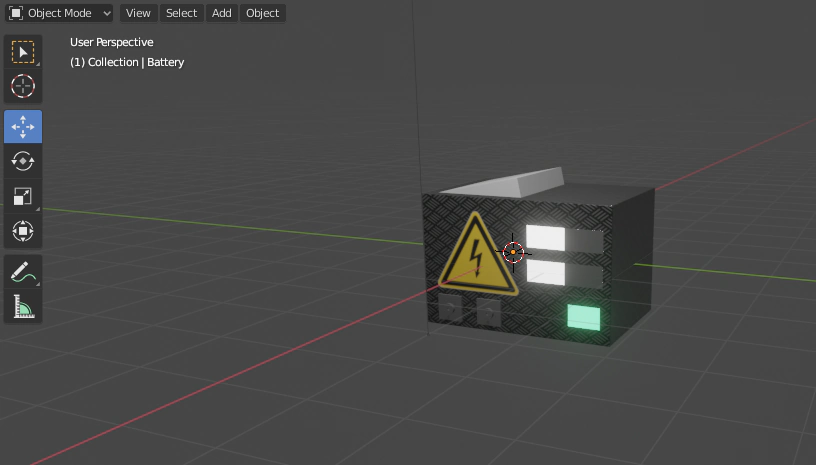Click the lower white glowing panel

(x=546, y=273)
